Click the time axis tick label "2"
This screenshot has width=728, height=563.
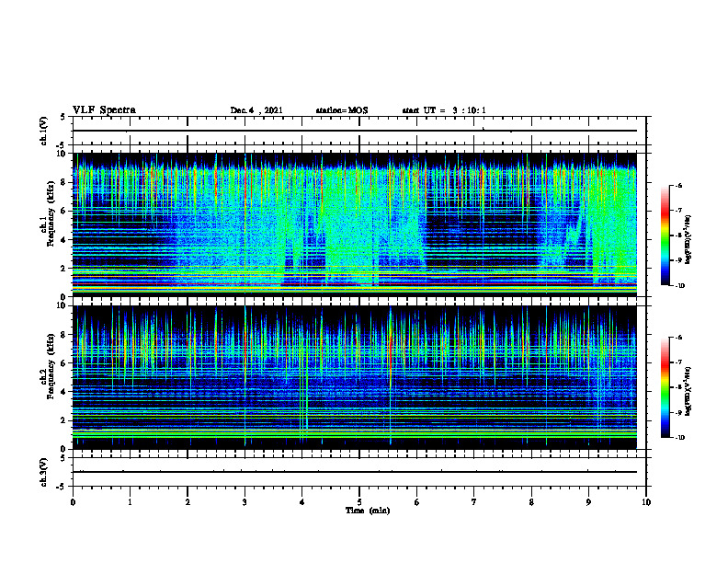click(x=188, y=502)
